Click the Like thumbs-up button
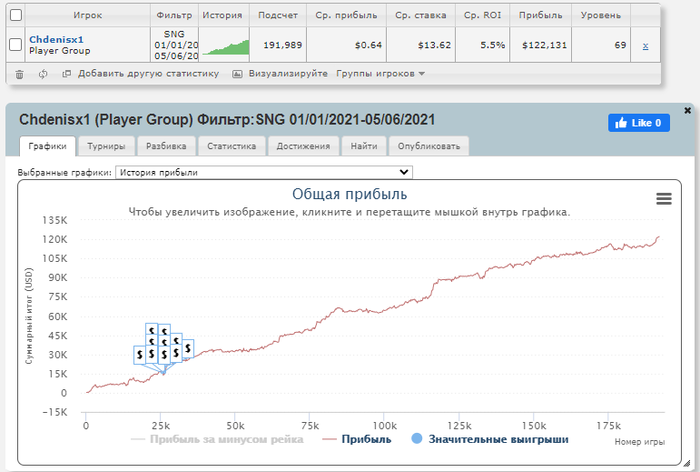 (x=638, y=123)
